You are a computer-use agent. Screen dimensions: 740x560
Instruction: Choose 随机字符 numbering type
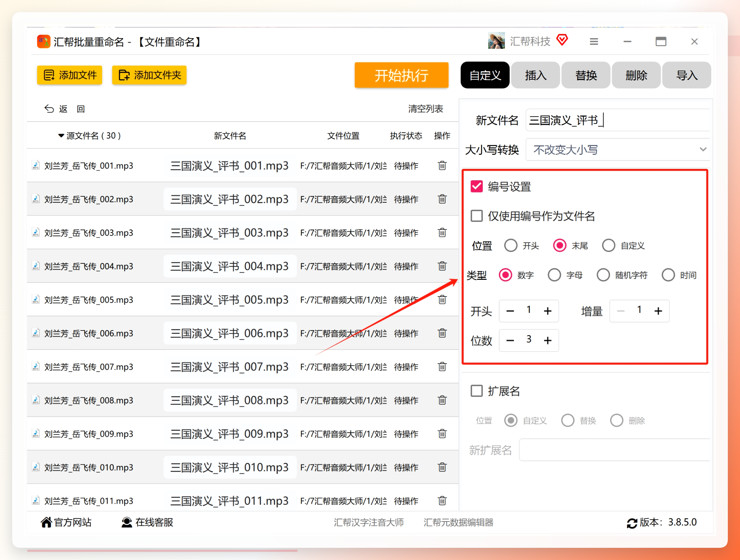click(x=603, y=275)
